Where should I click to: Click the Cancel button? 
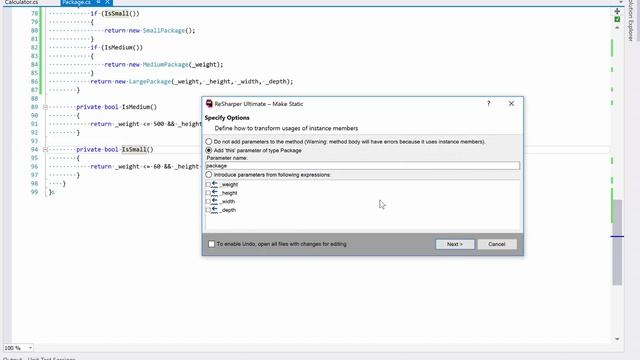[497, 244]
